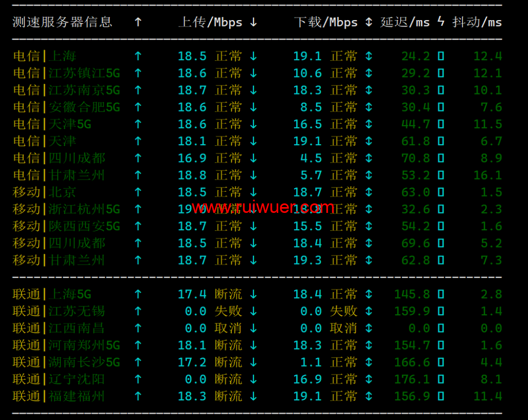Click the down arrow after 上传/Mbps header
Screen dimensions: 528x420
click(253, 22)
